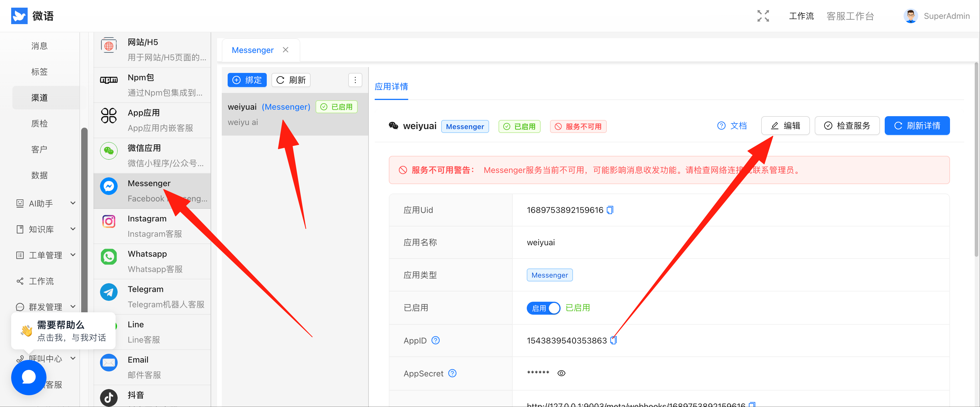Image resolution: width=980 pixels, height=407 pixels.
Task: Switch to the 应用详情 tab
Action: pos(391,87)
